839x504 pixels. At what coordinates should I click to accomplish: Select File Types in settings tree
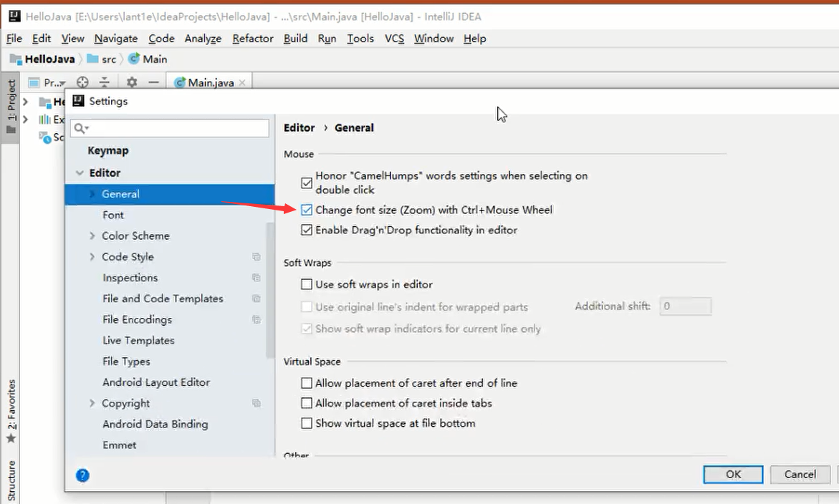coord(126,362)
